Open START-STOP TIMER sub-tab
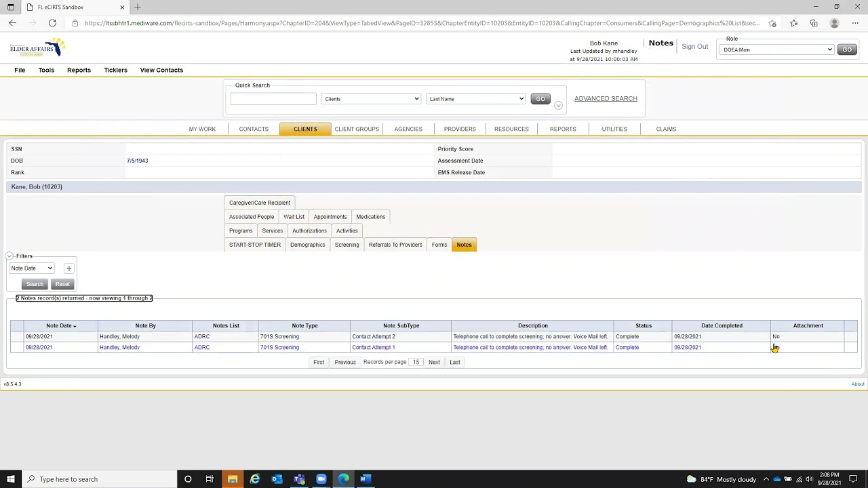 [x=255, y=245]
